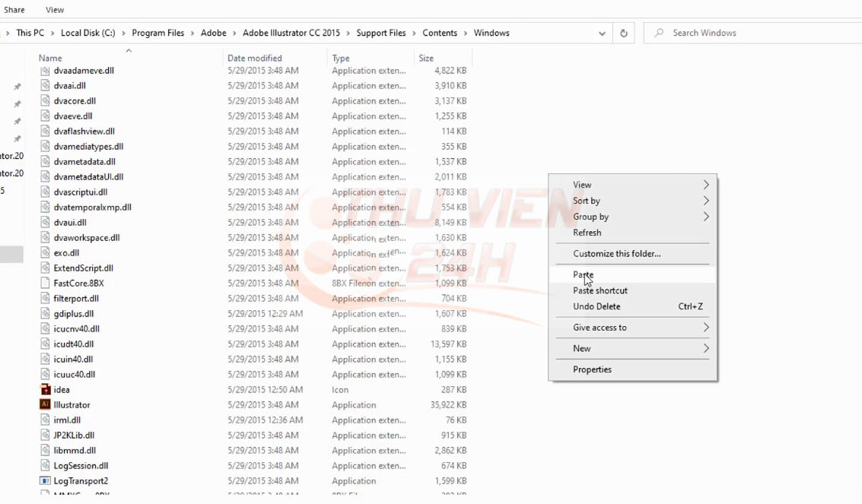Open the View ribbon tab

(x=55, y=10)
